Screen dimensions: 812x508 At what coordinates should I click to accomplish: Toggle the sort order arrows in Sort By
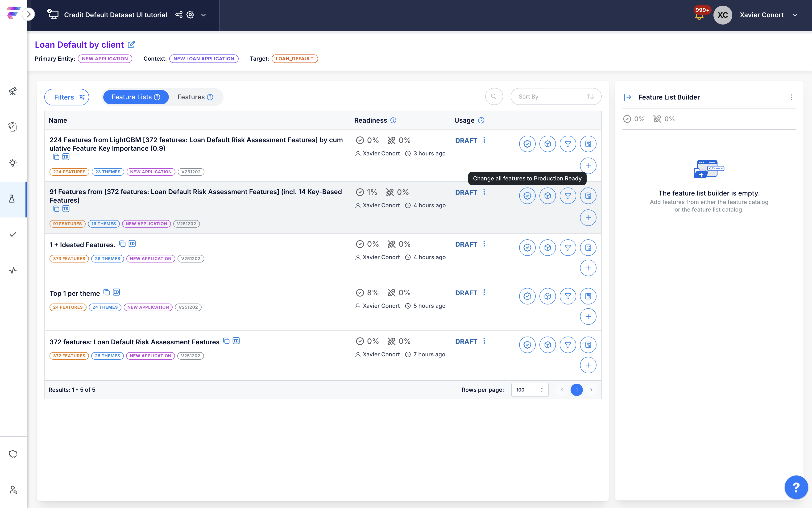click(590, 97)
